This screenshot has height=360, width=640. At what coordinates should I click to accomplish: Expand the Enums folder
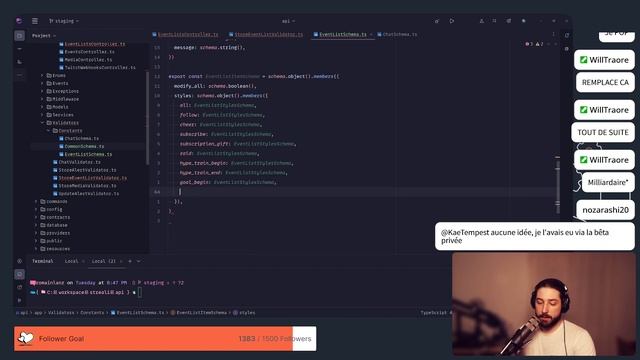pos(42,76)
